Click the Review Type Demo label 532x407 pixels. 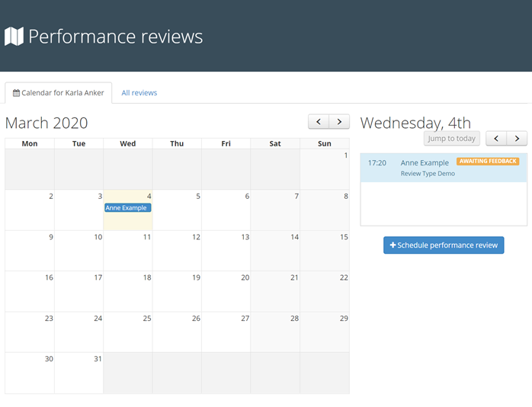pos(427,174)
